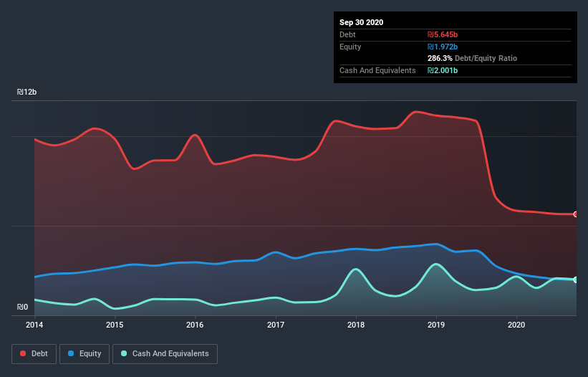This screenshot has width=588, height=377.
Task: Click the ₪0 y-axis label
Action: coord(22,307)
